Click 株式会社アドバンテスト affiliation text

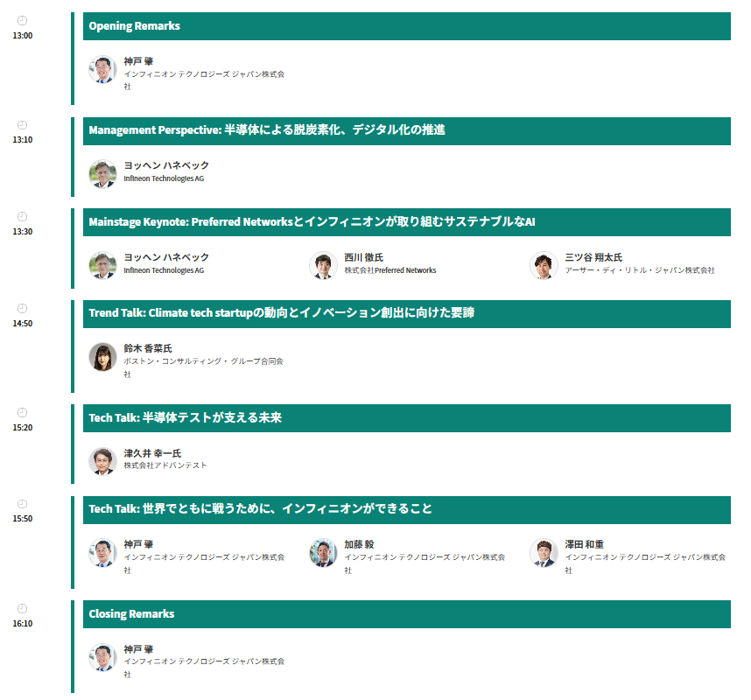pyautogui.click(x=165, y=465)
